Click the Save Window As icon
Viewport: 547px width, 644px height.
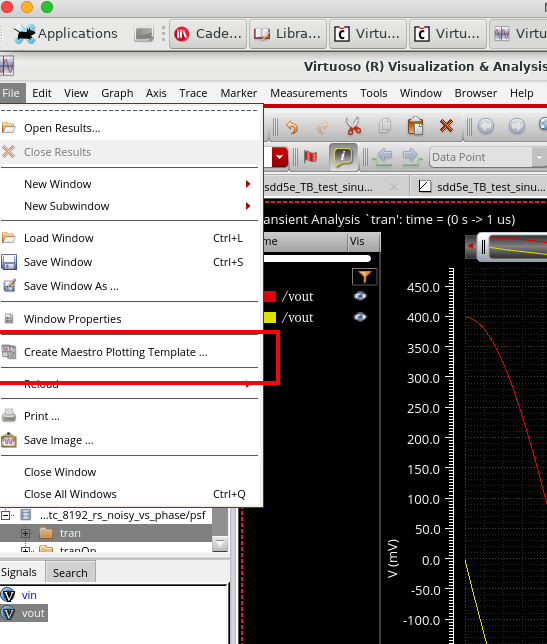click(9, 285)
